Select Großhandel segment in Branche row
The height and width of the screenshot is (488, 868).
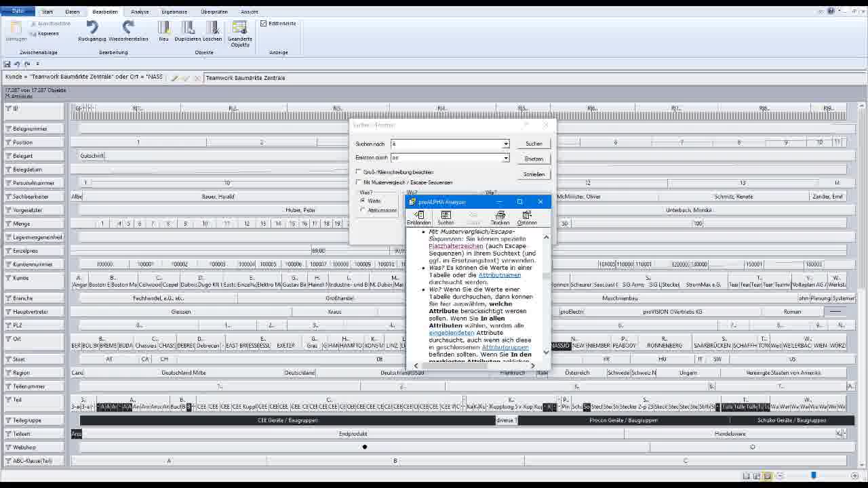[x=340, y=298]
